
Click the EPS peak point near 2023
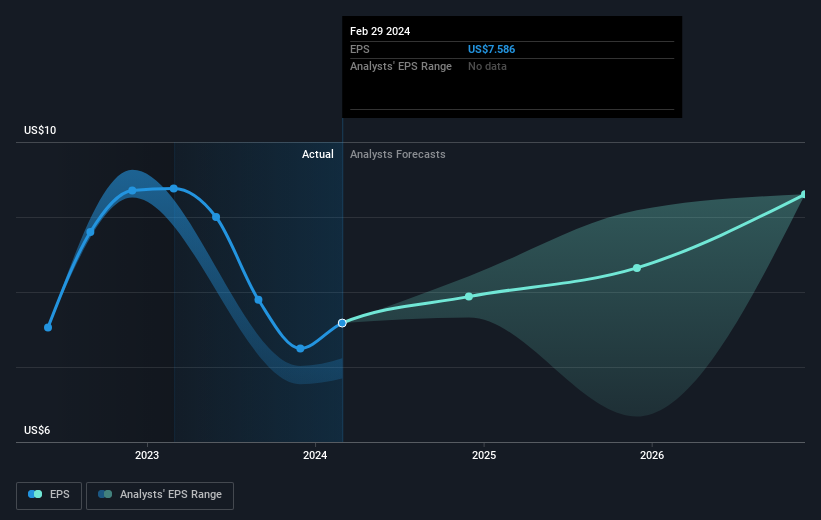[x=132, y=191]
